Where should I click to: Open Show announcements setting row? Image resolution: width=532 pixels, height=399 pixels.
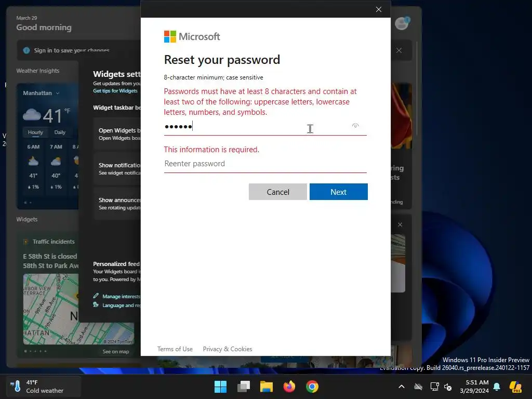coord(117,204)
